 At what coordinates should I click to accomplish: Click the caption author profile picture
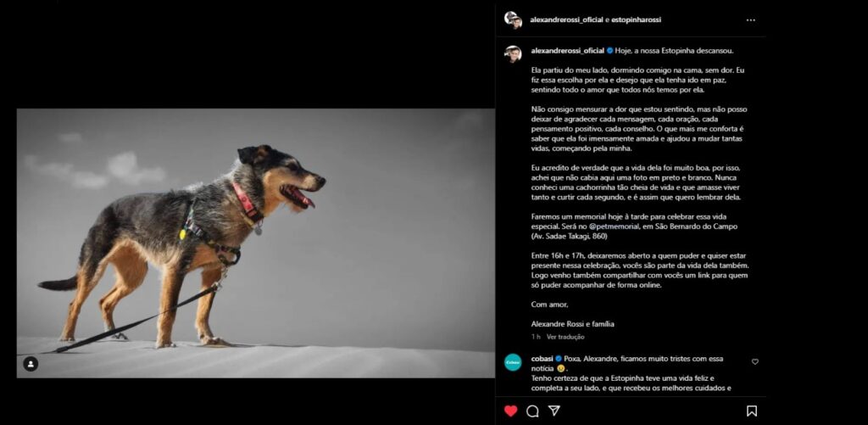click(513, 53)
